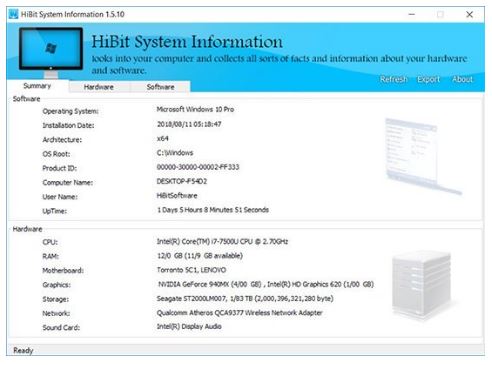Click the window title HiBit System Information 1.5.10
Viewport: 492px width, 365px height.
point(73,14)
